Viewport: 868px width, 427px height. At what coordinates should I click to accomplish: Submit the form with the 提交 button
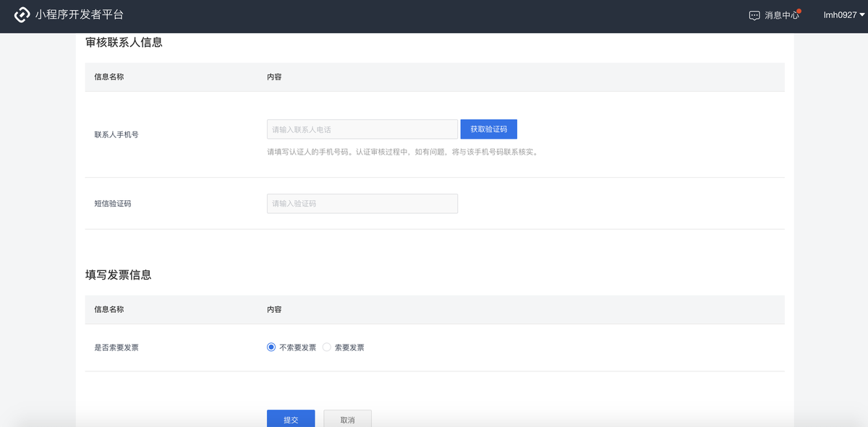click(x=291, y=419)
